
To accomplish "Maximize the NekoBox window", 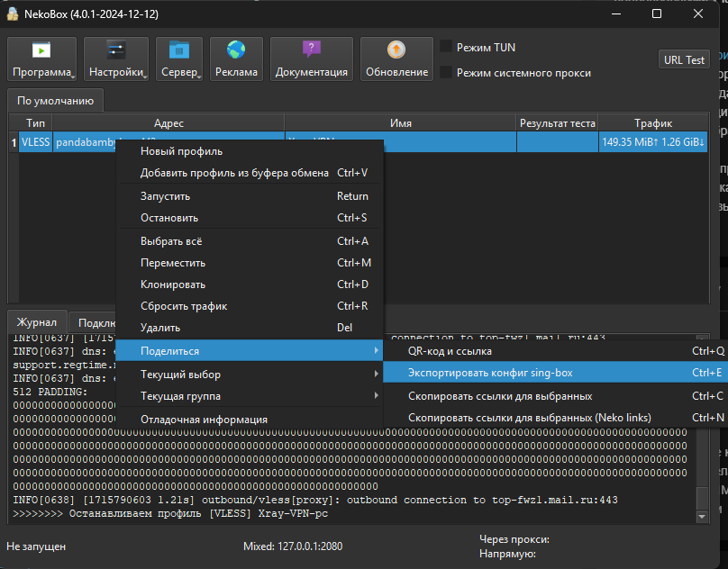I will coord(657,14).
